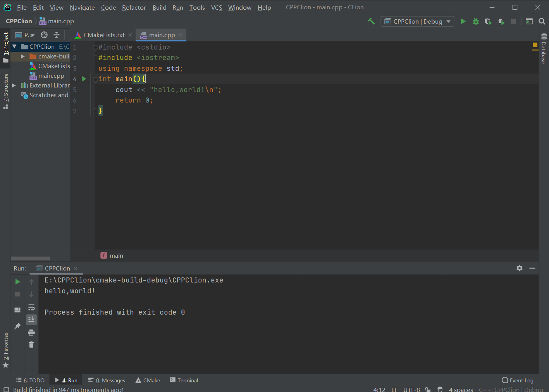Run with coverage shield icon
Screen dimensions: 549x392
(x=488, y=21)
